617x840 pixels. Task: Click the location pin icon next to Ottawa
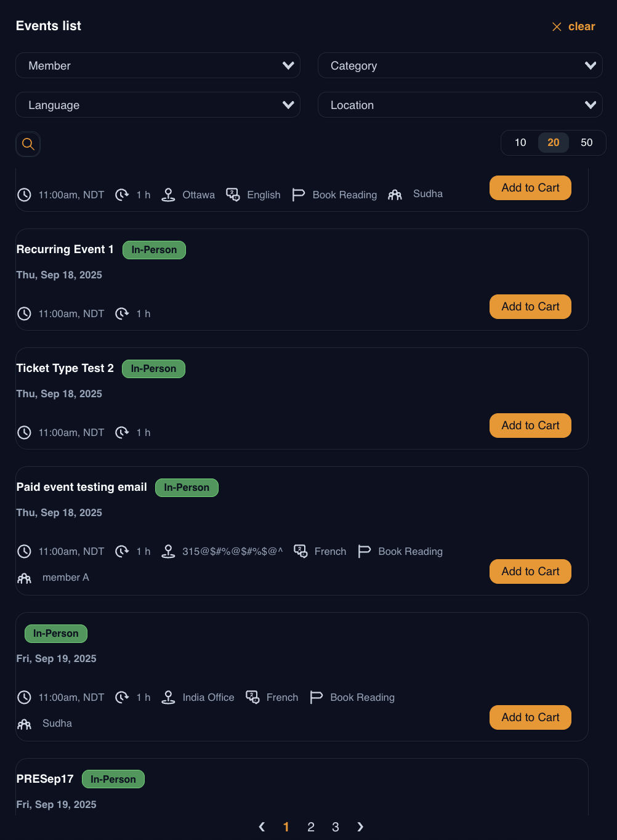[x=168, y=195]
